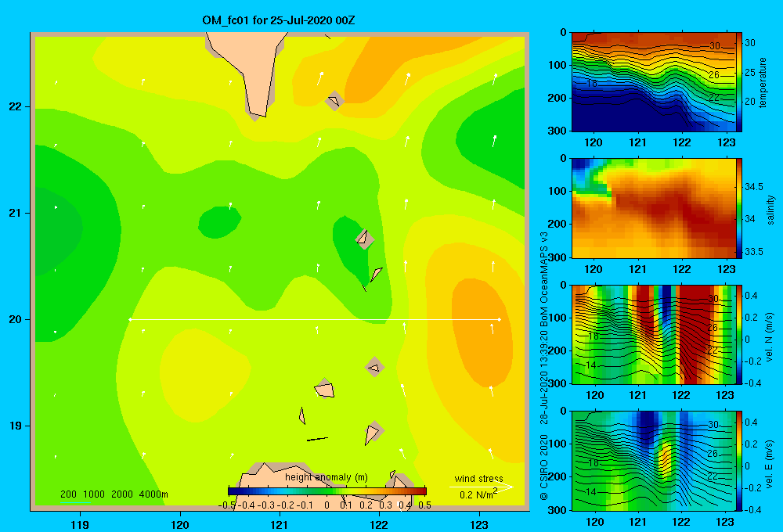
Task: Open the northward velocity section panel
Action: (x=654, y=334)
